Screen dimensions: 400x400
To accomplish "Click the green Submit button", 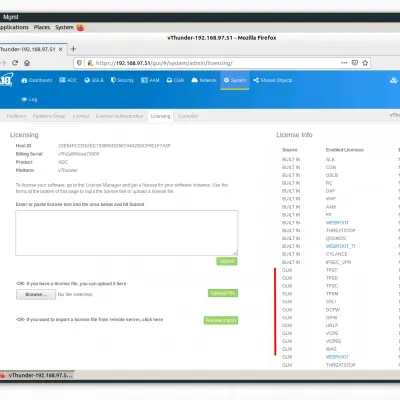I will (x=227, y=261).
